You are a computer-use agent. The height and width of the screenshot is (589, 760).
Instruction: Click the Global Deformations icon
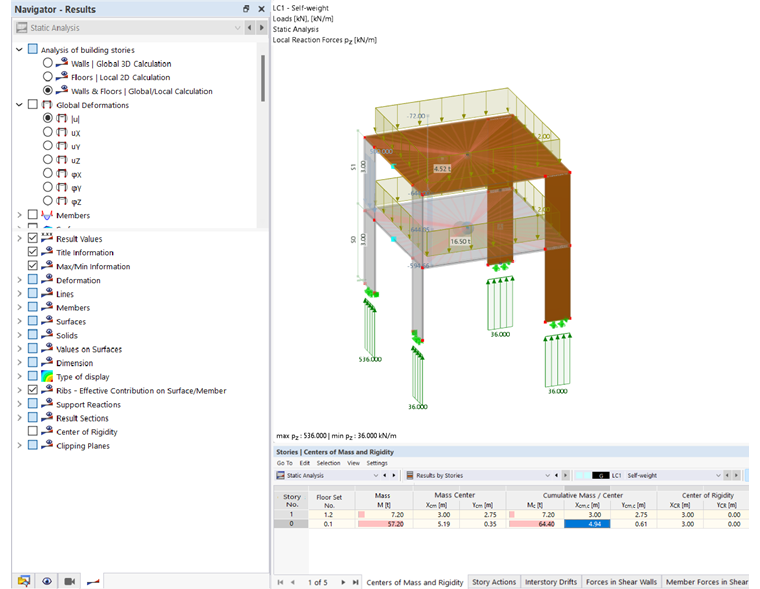[x=47, y=105]
